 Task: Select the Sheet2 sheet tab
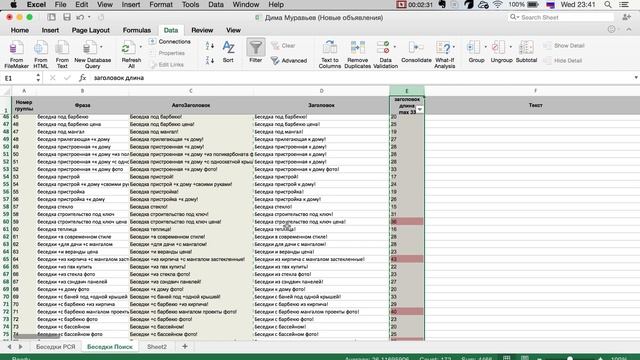[157, 347]
